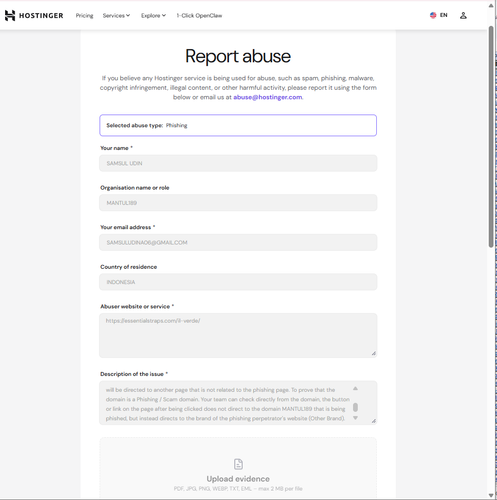
Task: Click the Report abuse heading
Action: 238,56
